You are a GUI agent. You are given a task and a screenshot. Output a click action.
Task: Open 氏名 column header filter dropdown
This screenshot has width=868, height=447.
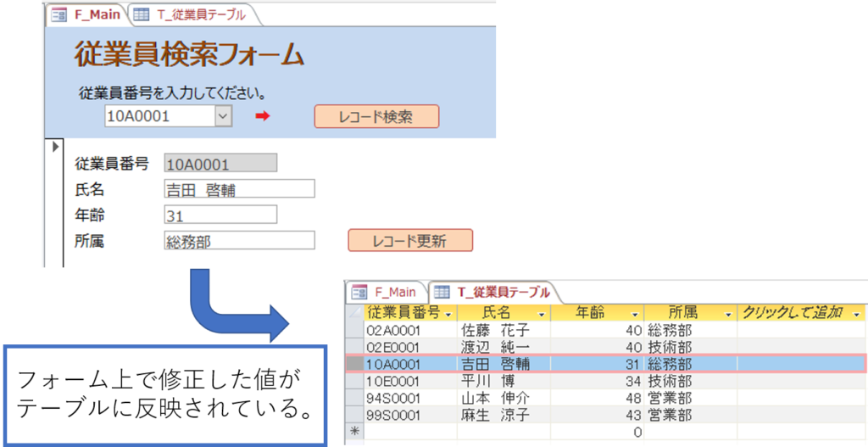[542, 314]
